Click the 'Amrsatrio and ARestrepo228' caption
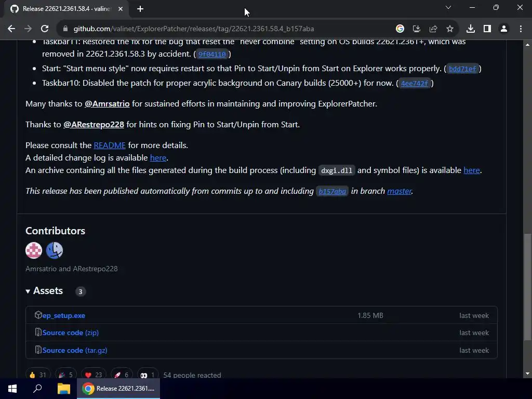 pyautogui.click(x=72, y=269)
